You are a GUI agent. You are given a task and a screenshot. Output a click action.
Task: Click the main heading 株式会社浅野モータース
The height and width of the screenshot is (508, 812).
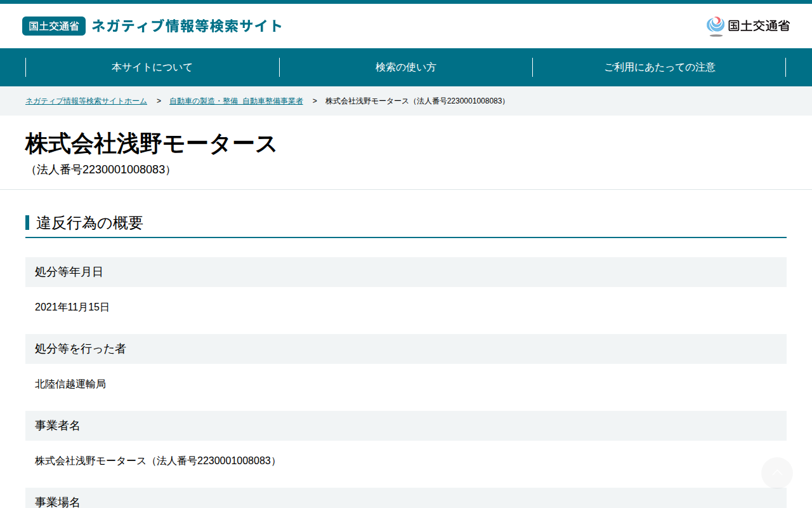pos(151,144)
